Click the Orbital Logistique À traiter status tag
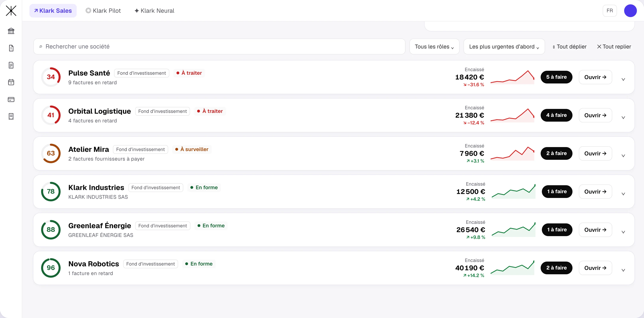644x318 pixels. click(x=210, y=111)
